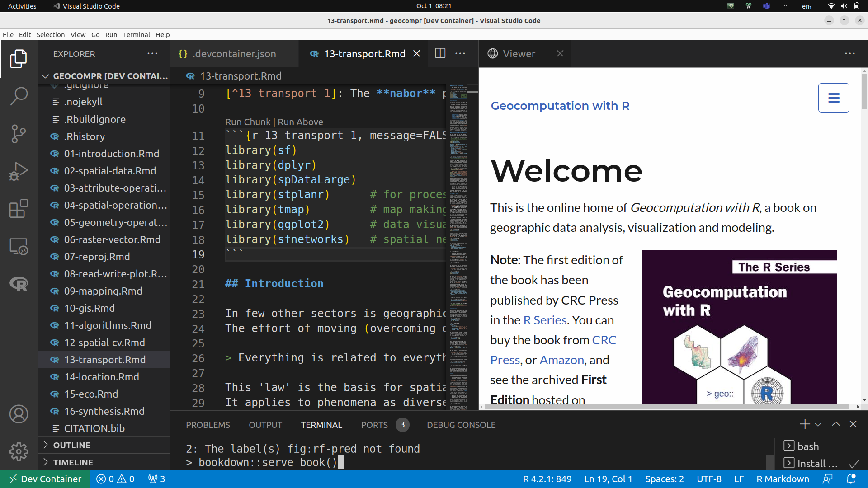Open Remote Explorer view icon
The image size is (868, 488).
pos(19,246)
